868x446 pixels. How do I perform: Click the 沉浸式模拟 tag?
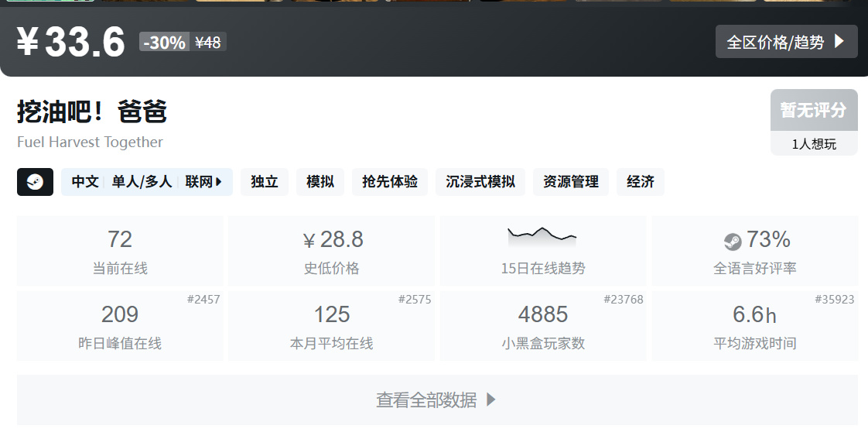point(480,182)
